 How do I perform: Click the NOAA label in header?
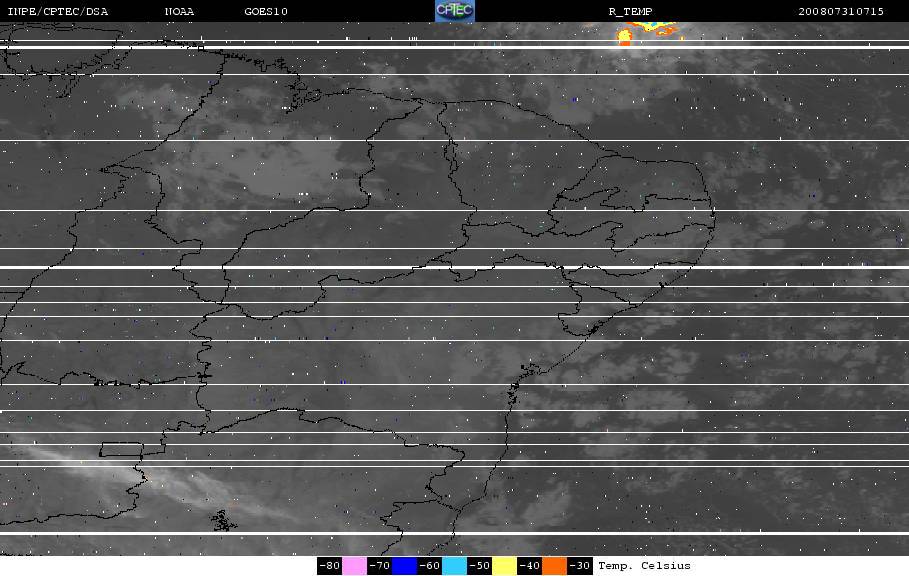pyautogui.click(x=179, y=12)
